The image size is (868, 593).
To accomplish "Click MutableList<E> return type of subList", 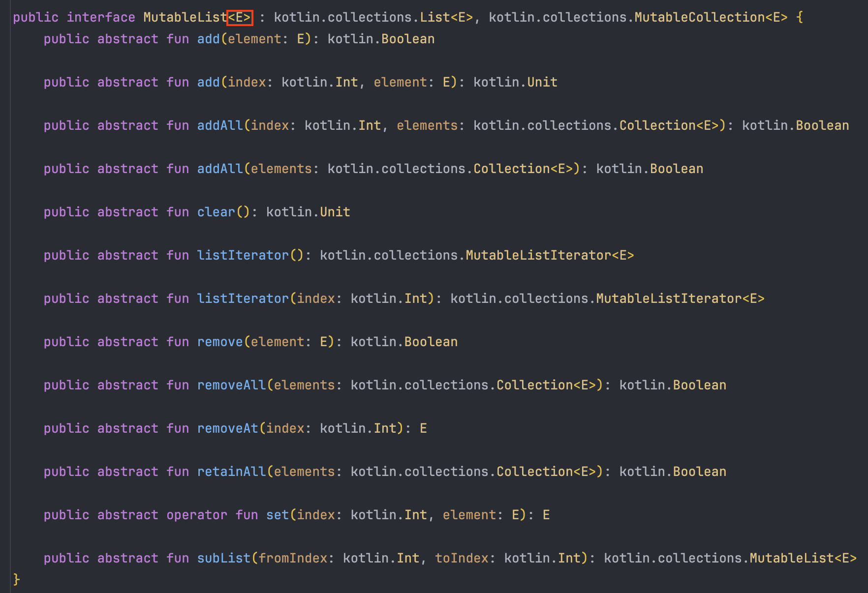I will click(x=804, y=558).
